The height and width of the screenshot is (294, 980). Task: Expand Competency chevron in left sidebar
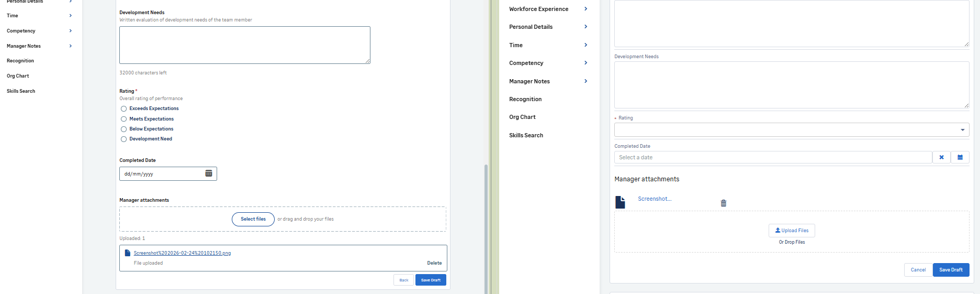pyautogui.click(x=71, y=31)
